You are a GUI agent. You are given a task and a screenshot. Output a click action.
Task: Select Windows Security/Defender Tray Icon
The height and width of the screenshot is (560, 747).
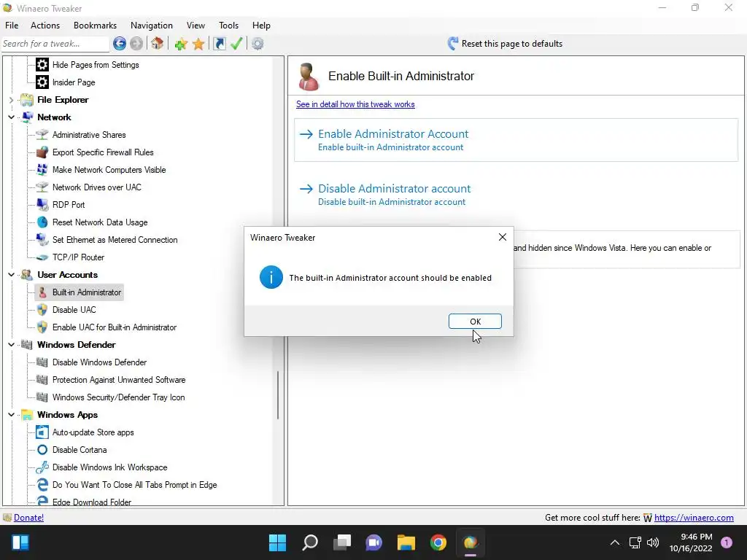tap(119, 397)
